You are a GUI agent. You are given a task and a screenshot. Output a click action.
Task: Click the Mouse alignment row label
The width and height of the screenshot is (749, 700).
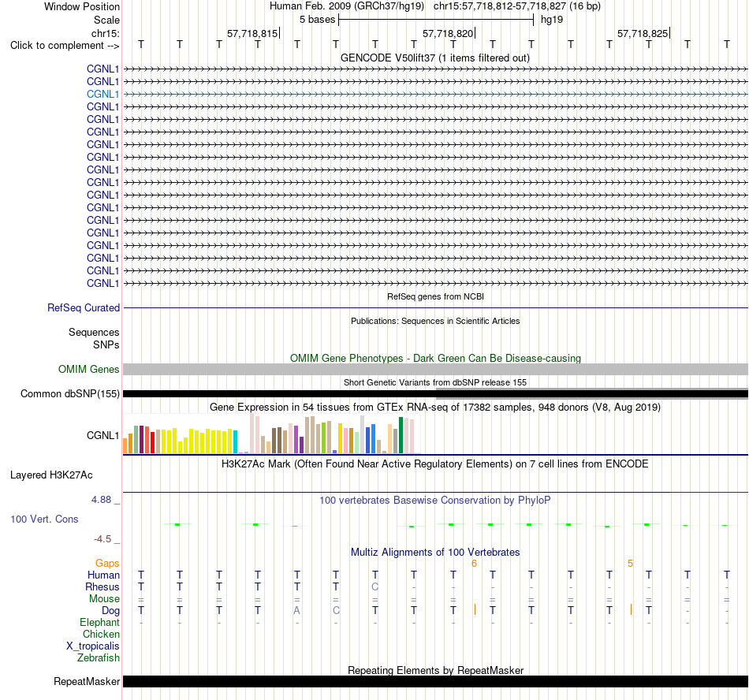coord(104,599)
